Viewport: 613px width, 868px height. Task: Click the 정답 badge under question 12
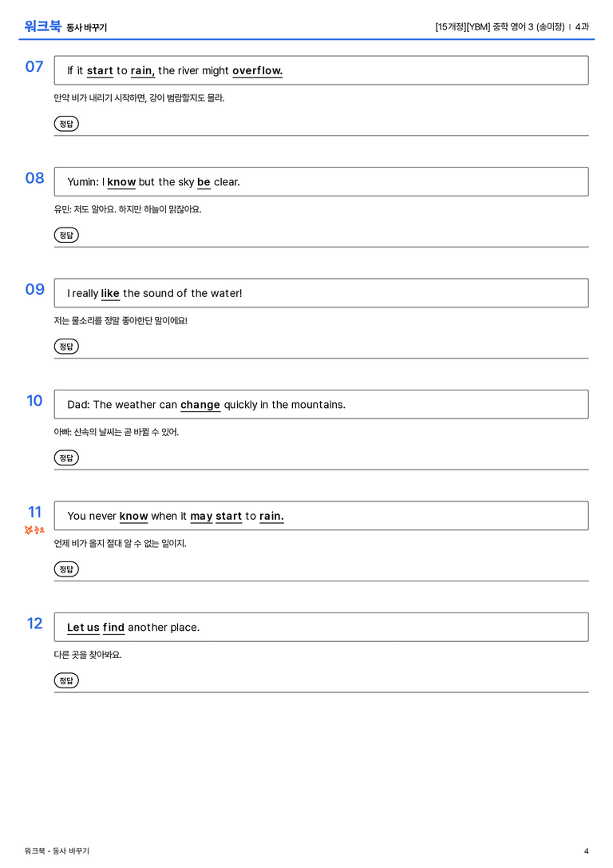[x=66, y=680]
